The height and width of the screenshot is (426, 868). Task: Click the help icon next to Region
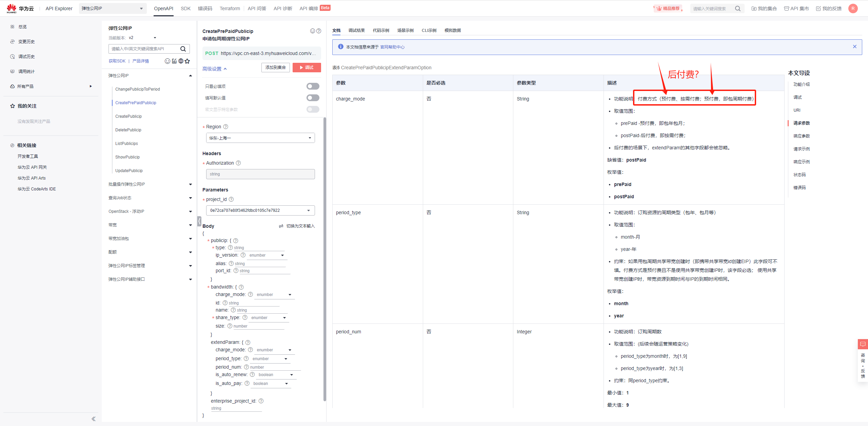click(x=226, y=127)
